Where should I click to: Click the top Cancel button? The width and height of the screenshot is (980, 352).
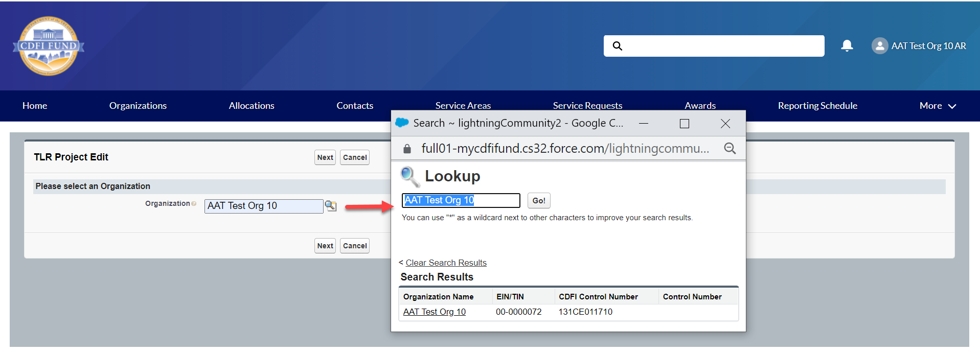pos(355,157)
